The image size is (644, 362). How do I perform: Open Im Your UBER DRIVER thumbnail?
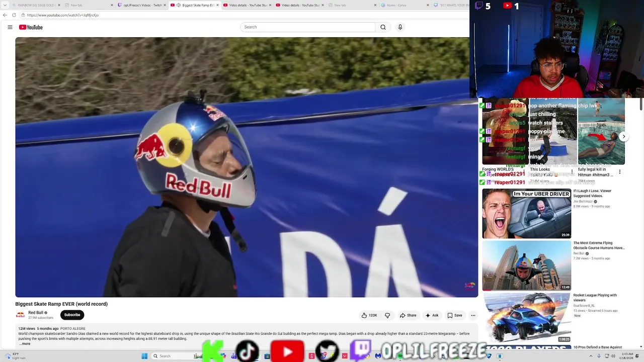(x=527, y=213)
